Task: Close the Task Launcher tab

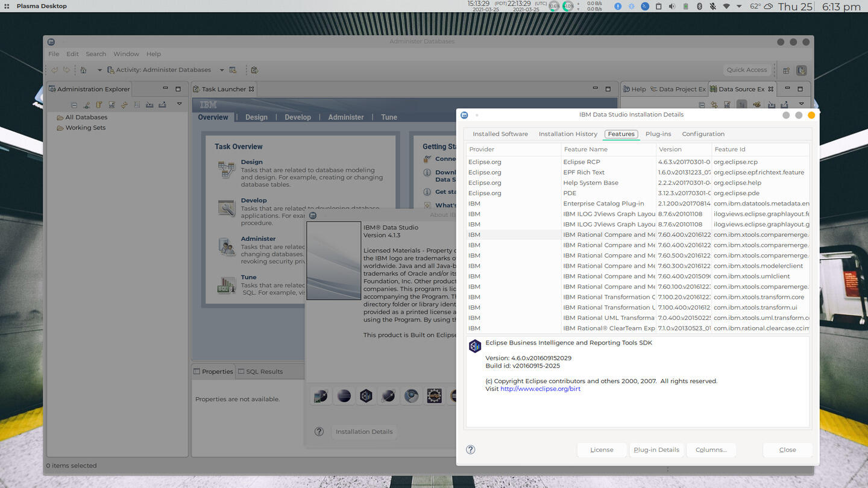Action: 251,89
